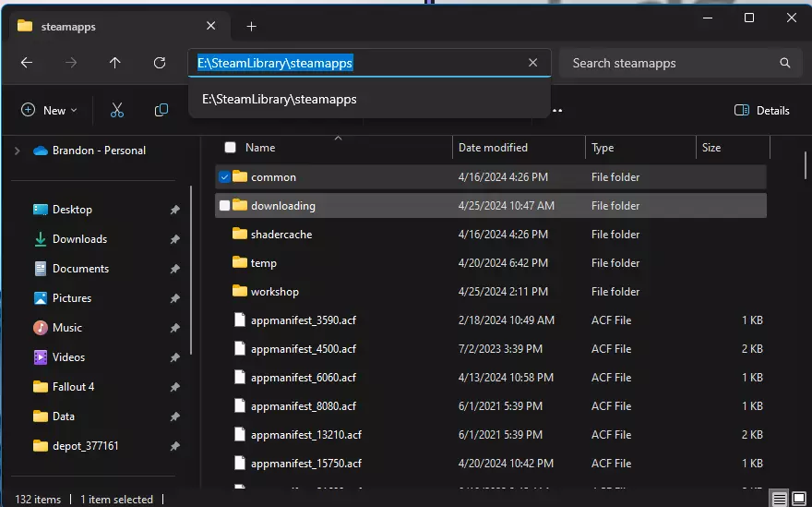
Task: Click the Copy icon in toolbar
Action: point(161,110)
